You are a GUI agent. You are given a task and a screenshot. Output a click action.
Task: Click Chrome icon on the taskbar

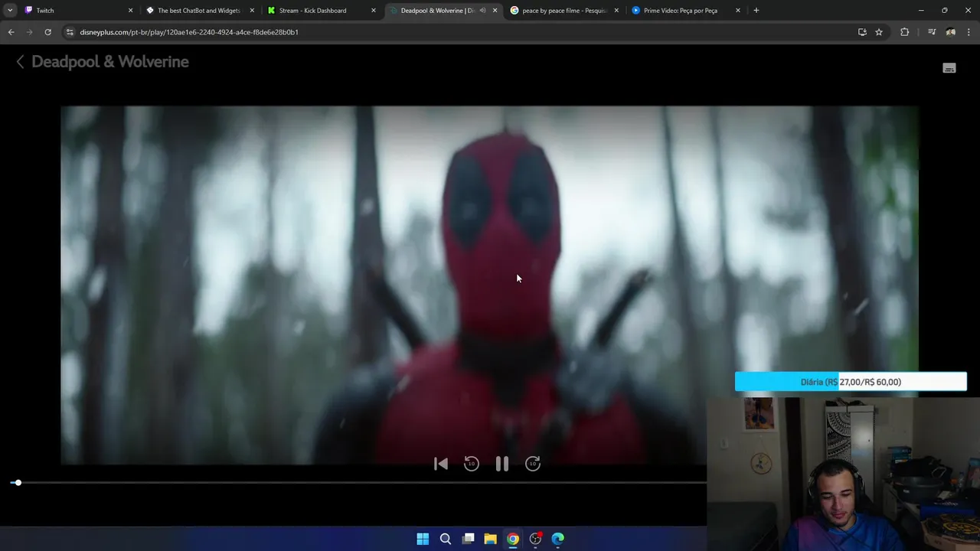coord(513,539)
